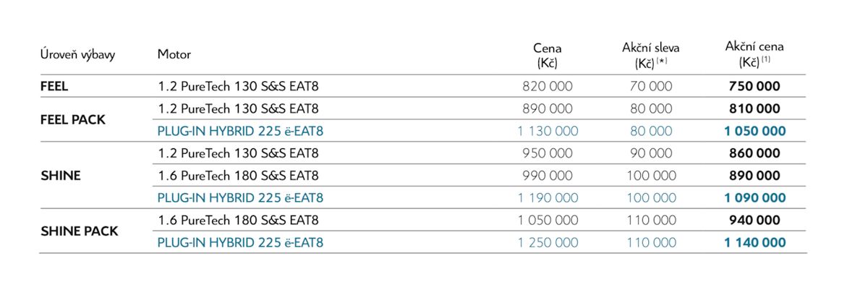The height and width of the screenshot is (290, 868).
Task: Select the FEEL PACK trim level label
Action: tap(72, 120)
